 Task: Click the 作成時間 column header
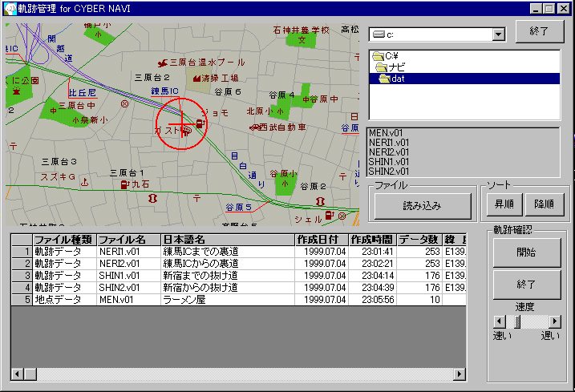tap(373, 240)
